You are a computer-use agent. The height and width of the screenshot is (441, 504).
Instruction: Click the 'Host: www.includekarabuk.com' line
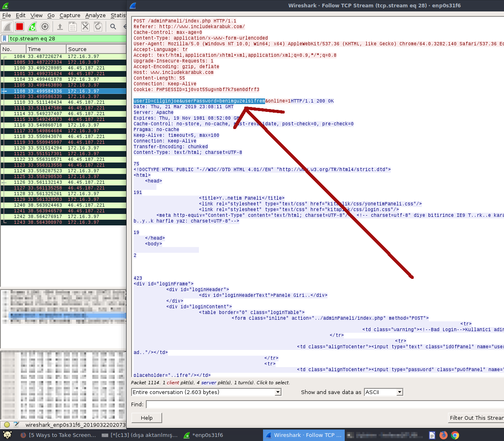(174, 72)
